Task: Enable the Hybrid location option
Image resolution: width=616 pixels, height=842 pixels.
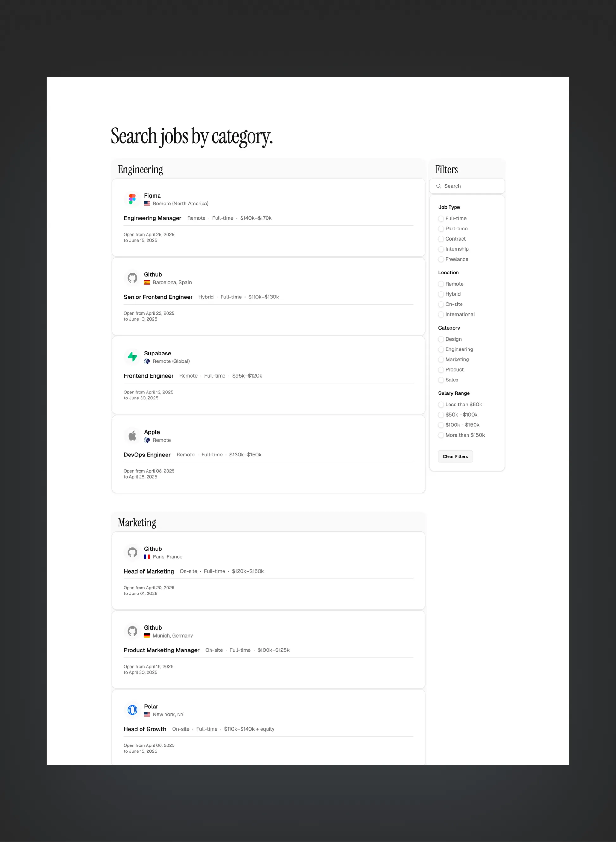Action: [x=442, y=294]
